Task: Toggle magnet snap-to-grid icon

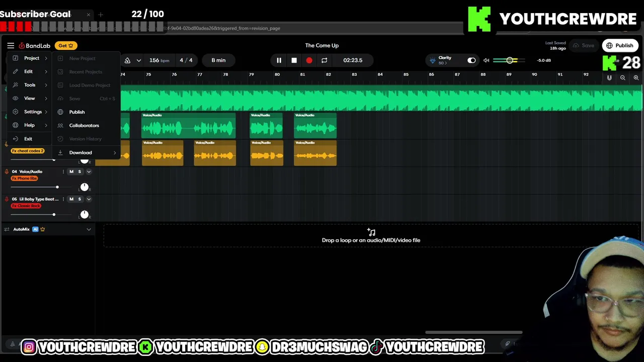Action: 609,78
